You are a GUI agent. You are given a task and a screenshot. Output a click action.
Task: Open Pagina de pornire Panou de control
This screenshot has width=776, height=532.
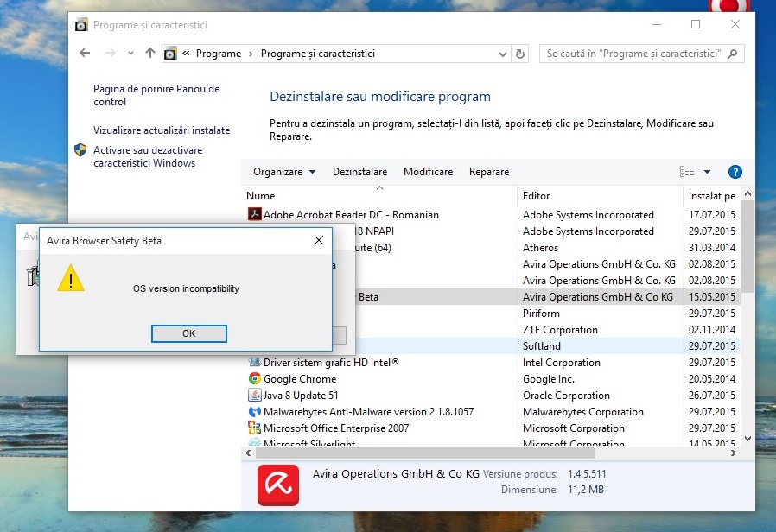click(x=156, y=95)
